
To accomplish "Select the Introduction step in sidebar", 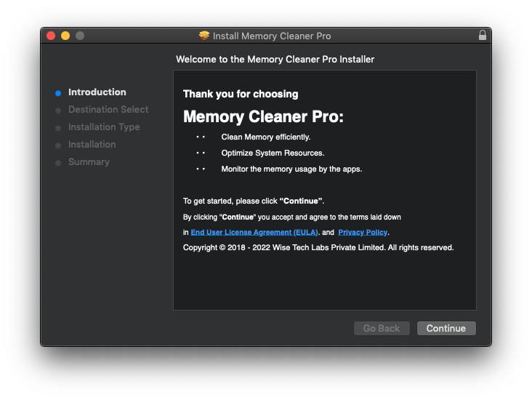I will (97, 92).
